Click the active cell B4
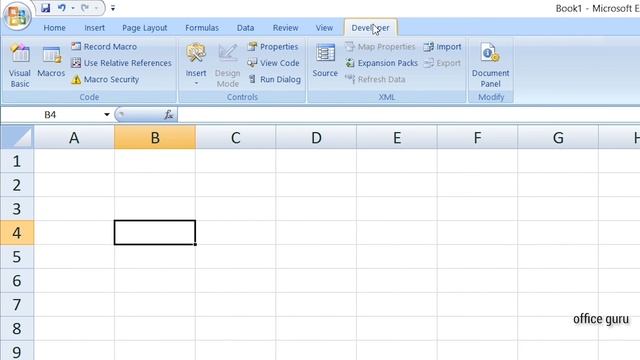 [155, 233]
